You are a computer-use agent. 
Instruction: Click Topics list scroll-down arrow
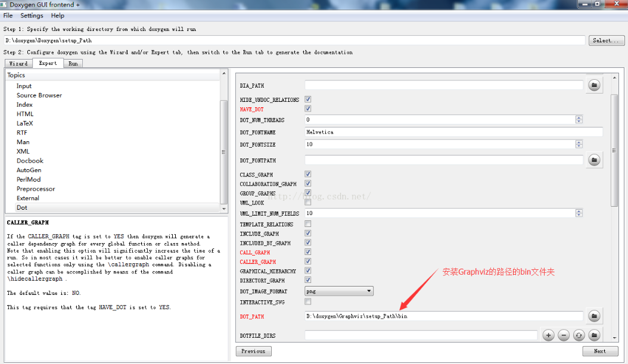[x=224, y=209]
